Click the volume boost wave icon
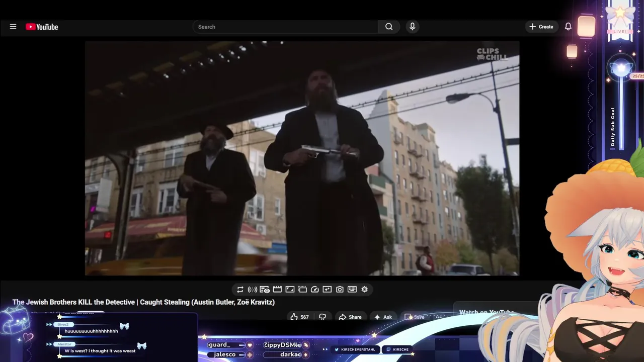This screenshot has width=644, height=362. pos(253,289)
